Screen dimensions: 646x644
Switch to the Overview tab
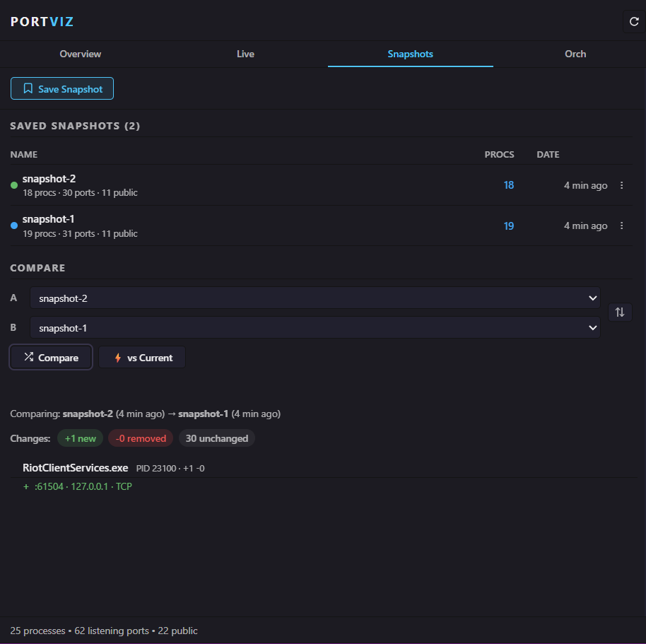point(80,54)
